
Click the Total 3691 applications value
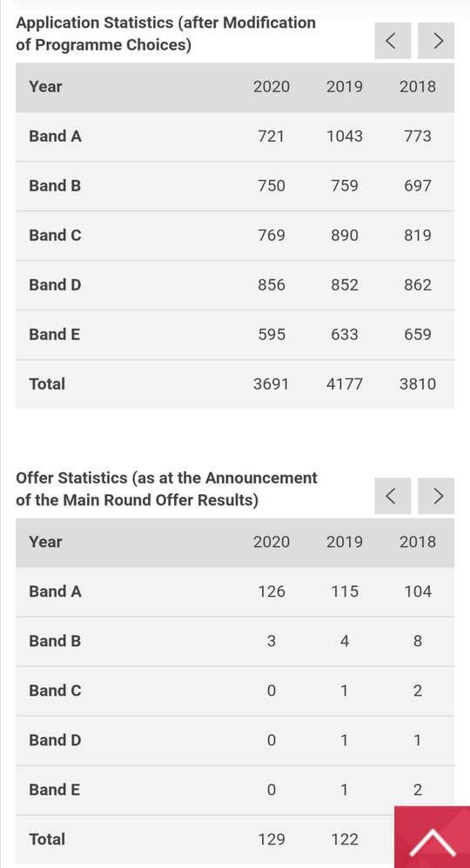(271, 384)
